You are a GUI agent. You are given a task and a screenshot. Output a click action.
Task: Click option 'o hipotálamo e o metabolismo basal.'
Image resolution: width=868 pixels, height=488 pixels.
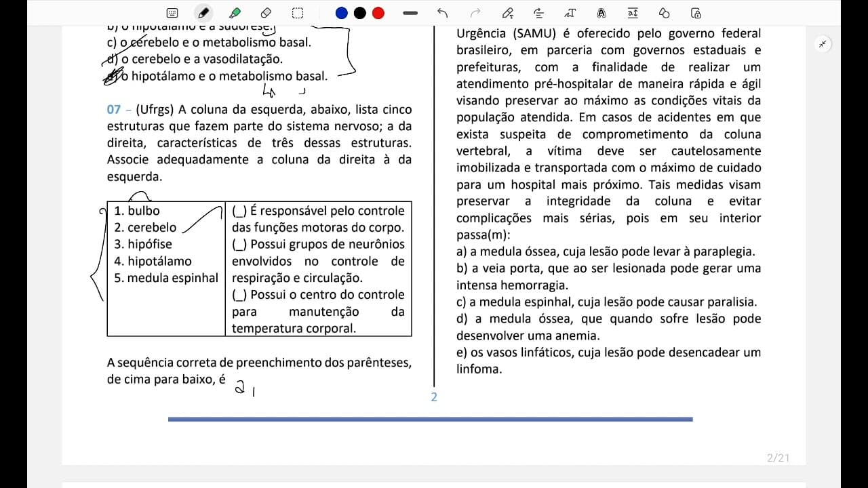(x=224, y=76)
